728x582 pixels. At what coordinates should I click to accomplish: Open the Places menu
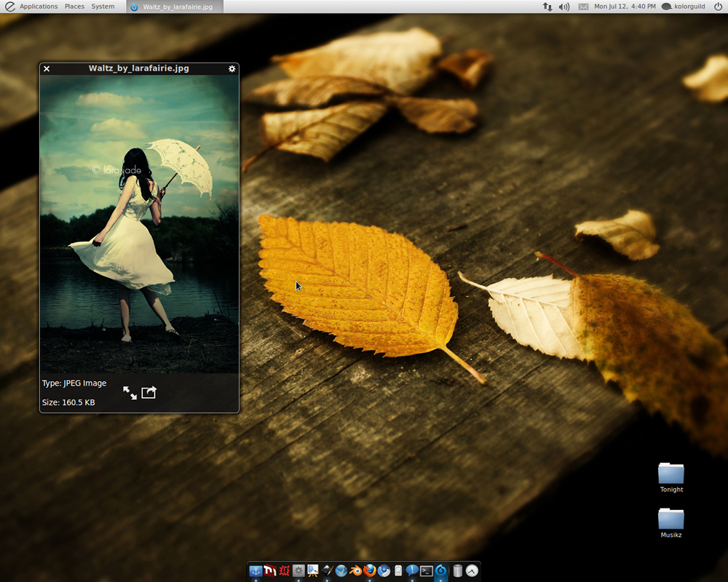click(74, 7)
